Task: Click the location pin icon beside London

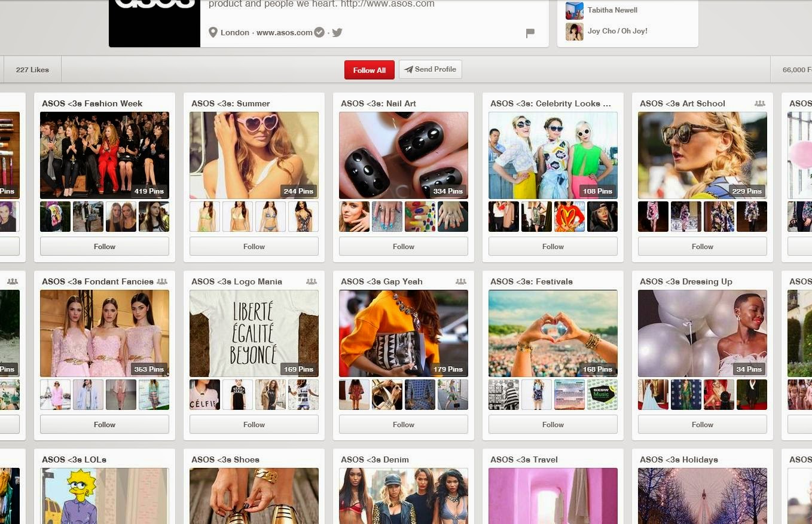Action: click(x=213, y=32)
